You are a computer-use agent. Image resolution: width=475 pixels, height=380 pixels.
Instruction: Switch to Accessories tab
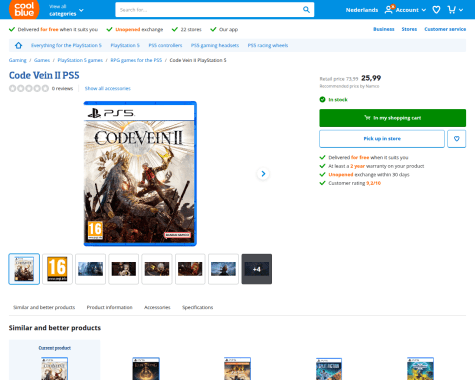(x=157, y=307)
